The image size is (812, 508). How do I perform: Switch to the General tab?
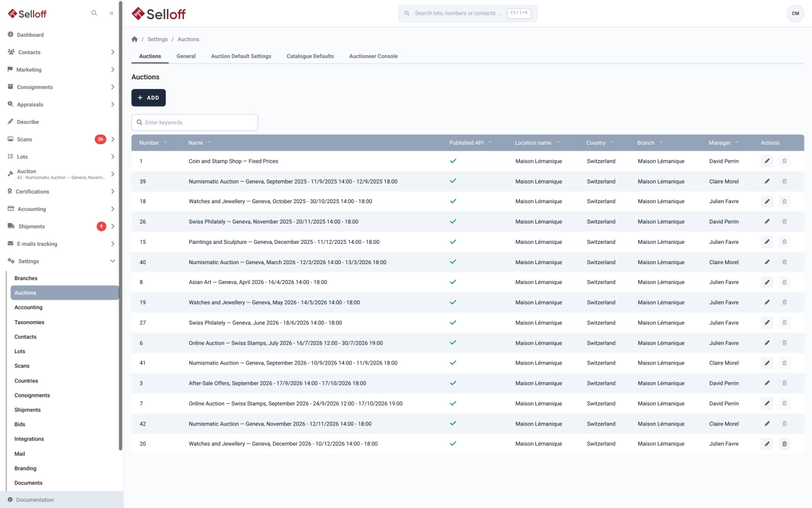(x=186, y=57)
